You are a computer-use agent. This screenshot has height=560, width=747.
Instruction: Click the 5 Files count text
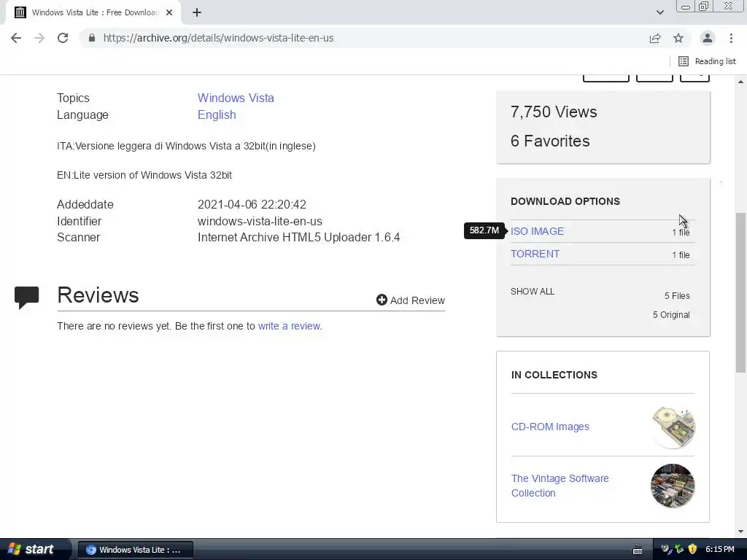coord(677,296)
